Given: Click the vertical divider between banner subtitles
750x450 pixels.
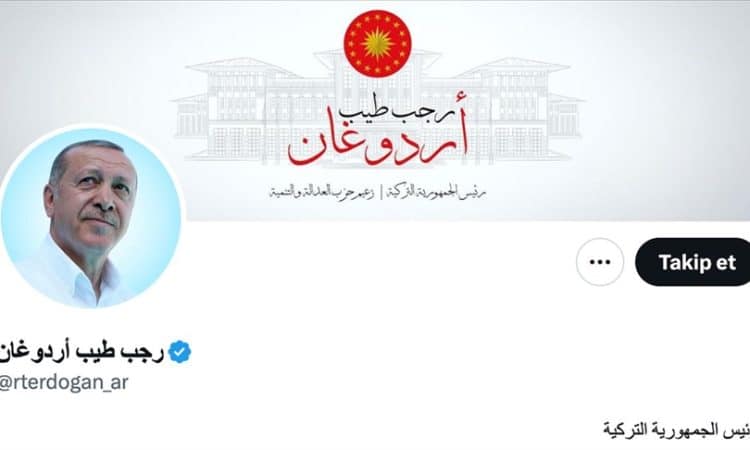Looking at the screenshot, I should (381, 193).
